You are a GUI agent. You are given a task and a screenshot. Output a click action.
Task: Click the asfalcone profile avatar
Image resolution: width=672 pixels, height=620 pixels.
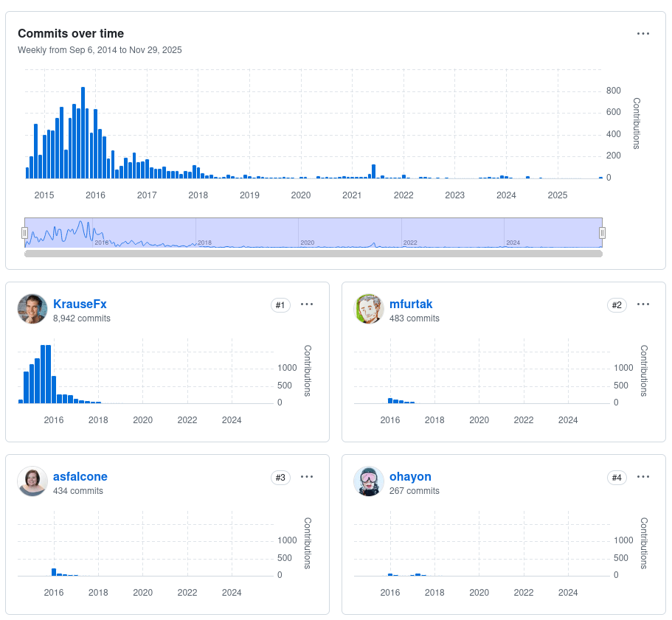32,482
